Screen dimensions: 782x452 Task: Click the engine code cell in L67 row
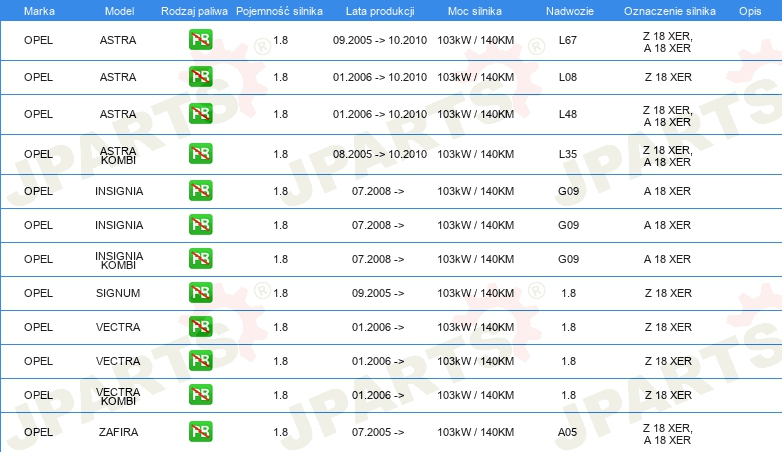(668, 42)
